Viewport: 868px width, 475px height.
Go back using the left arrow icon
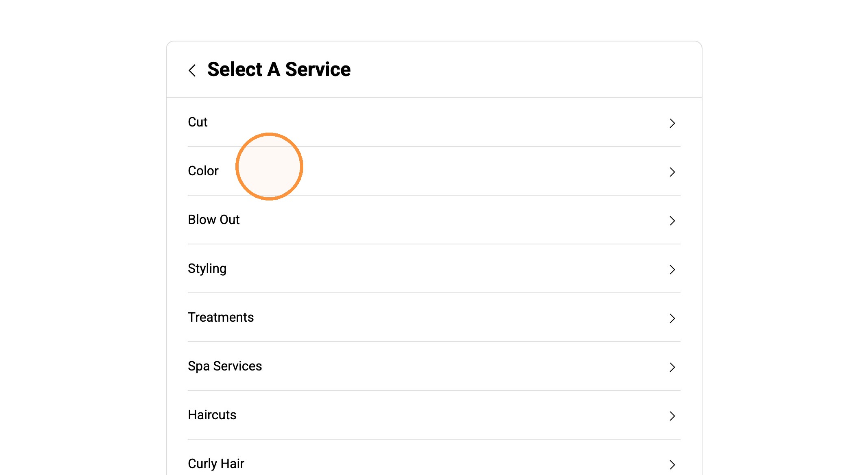click(x=192, y=70)
